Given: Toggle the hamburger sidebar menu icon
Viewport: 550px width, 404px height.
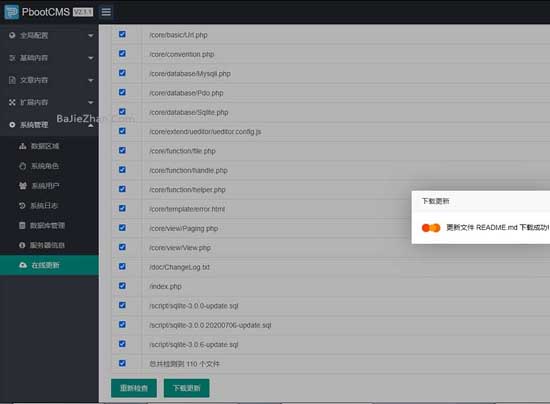Looking at the screenshot, I should tap(106, 12).
